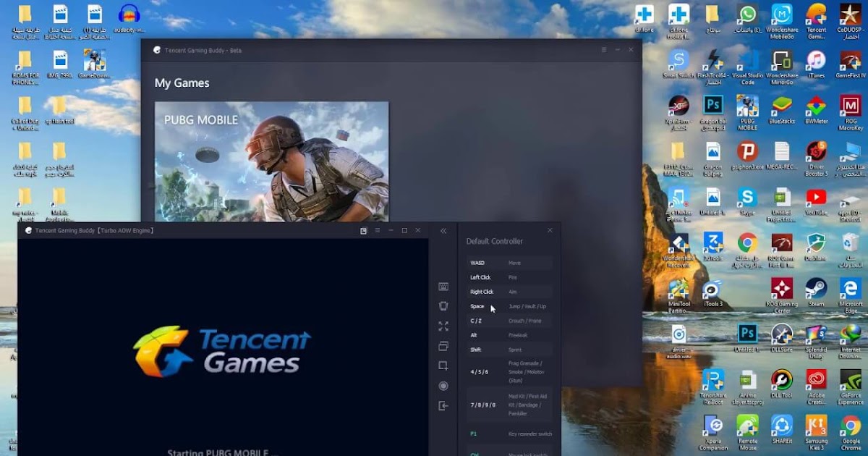Open the DLLSuite desktop icon
The width and height of the screenshot is (868, 456).
[x=782, y=338]
